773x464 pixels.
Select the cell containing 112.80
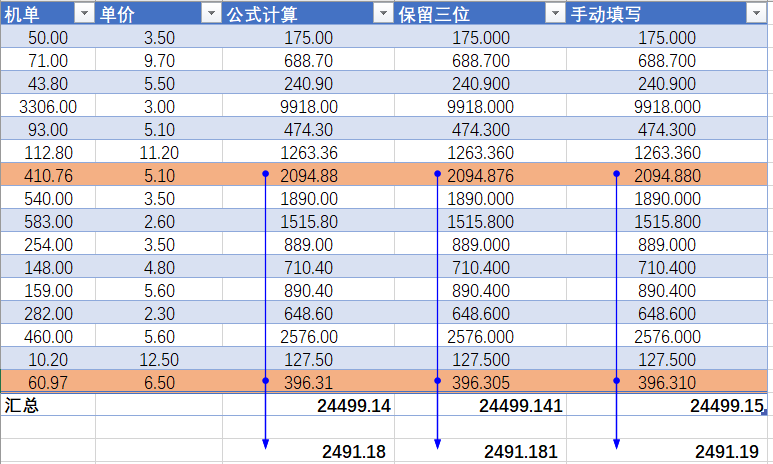coord(48,152)
